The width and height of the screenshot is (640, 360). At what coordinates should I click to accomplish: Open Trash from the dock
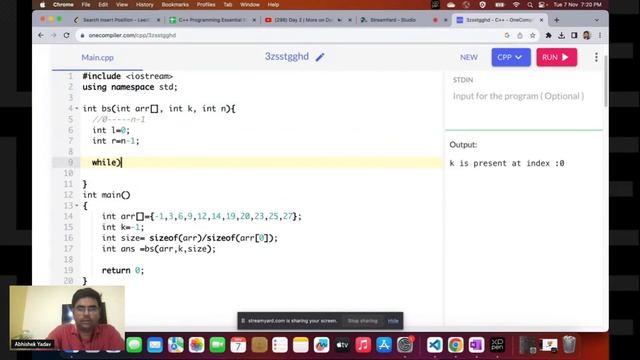pos(569,345)
